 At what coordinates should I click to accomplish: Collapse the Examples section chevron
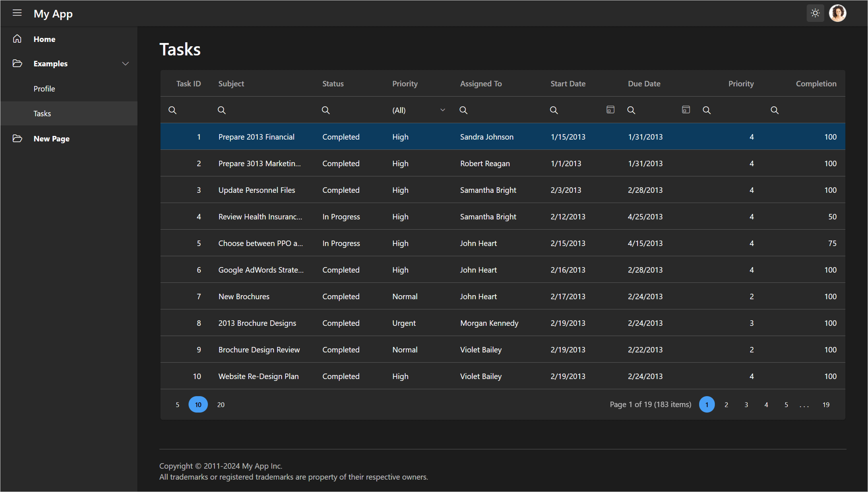coord(125,63)
